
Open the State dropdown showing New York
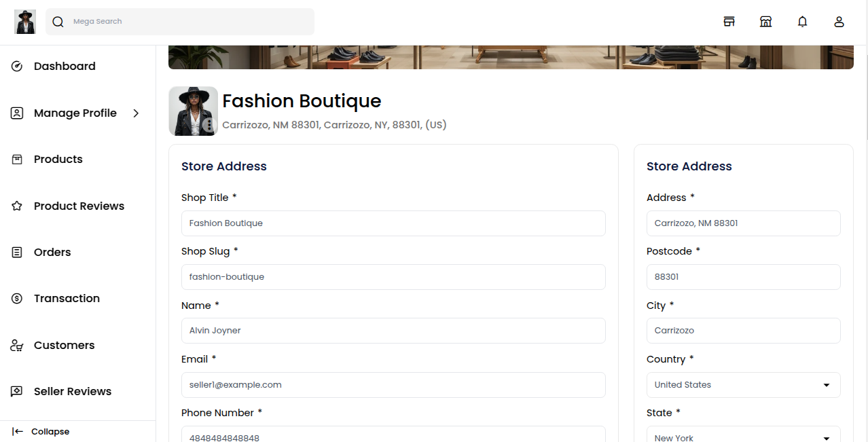point(743,435)
